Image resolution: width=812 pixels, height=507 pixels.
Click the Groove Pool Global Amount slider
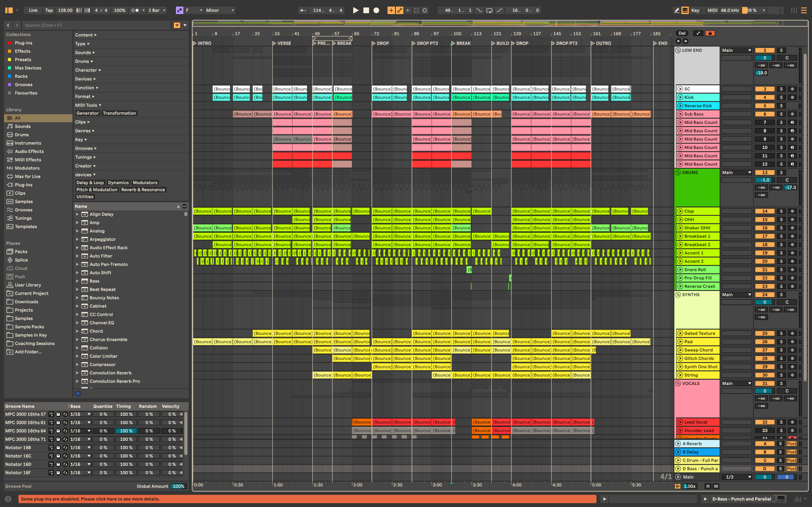click(x=178, y=486)
